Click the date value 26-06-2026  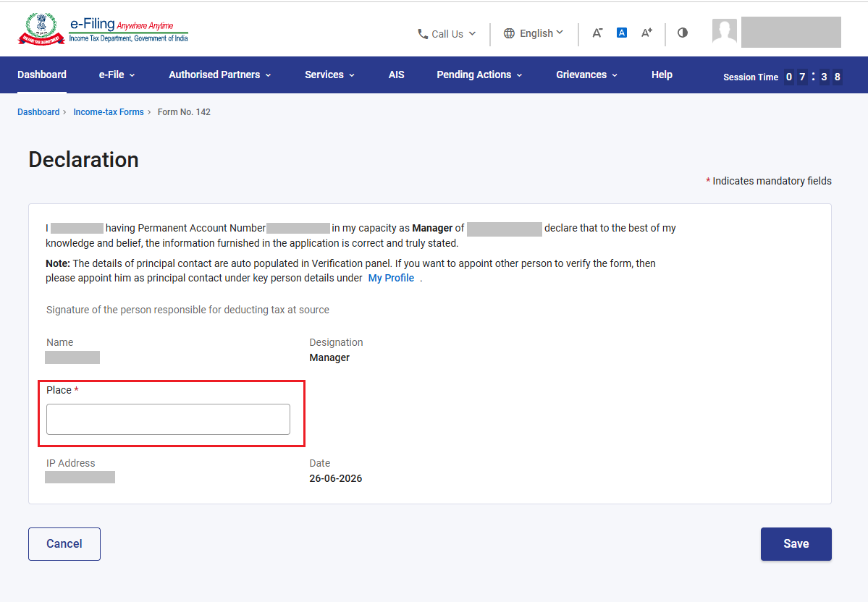pyautogui.click(x=335, y=478)
